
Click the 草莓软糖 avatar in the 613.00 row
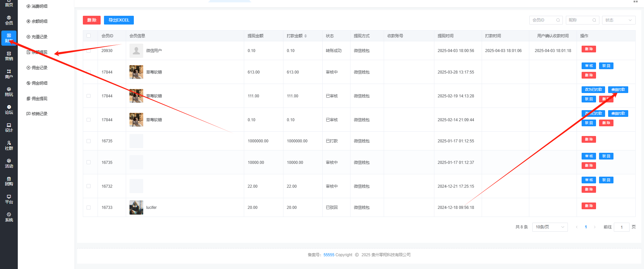point(136,72)
